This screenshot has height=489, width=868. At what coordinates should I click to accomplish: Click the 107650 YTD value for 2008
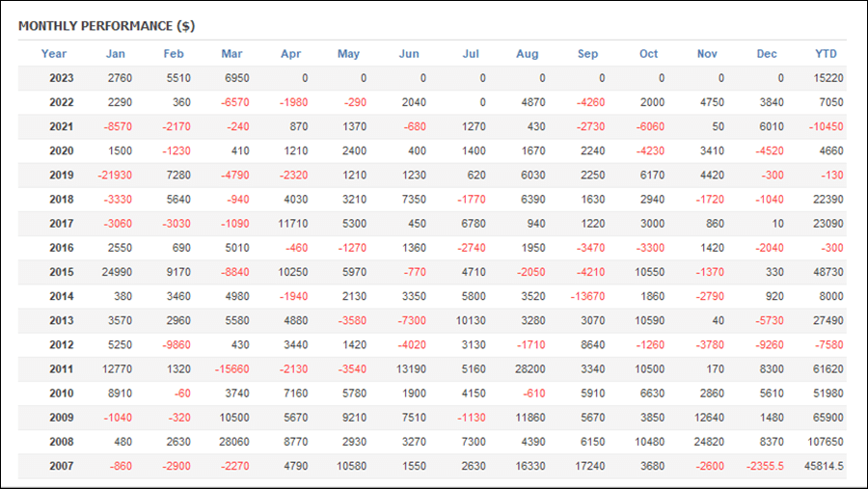[x=826, y=442]
